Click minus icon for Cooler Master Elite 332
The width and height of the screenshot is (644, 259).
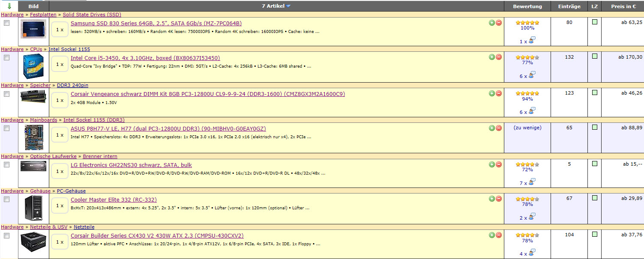pyautogui.click(x=499, y=199)
